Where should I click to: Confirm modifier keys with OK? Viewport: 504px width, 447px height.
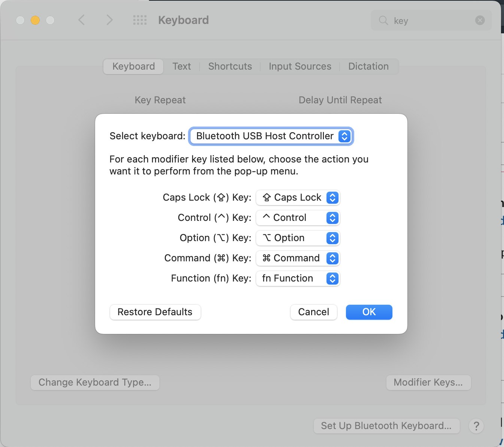click(x=369, y=312)
